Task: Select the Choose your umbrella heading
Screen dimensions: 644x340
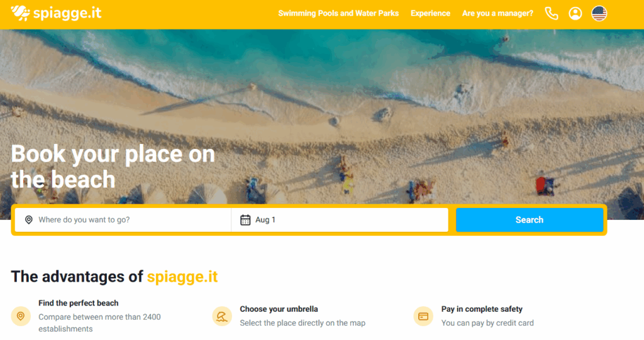Action: 279,309
